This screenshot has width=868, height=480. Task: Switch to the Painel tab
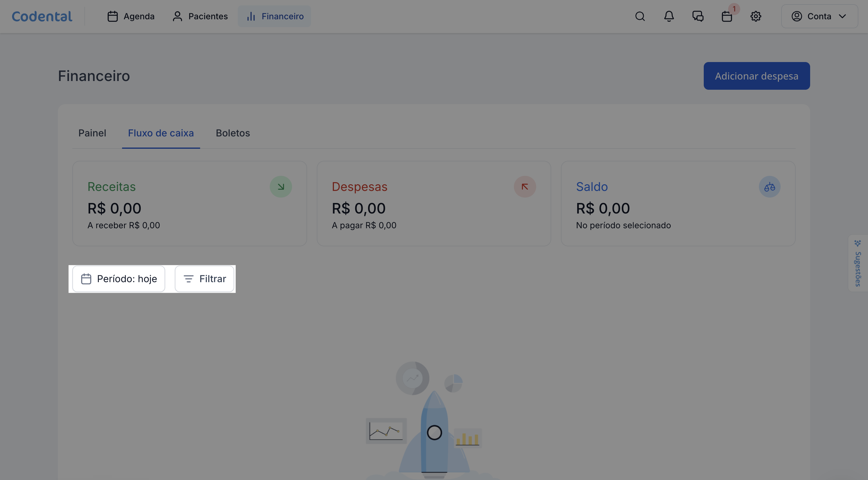pos(92,133)
